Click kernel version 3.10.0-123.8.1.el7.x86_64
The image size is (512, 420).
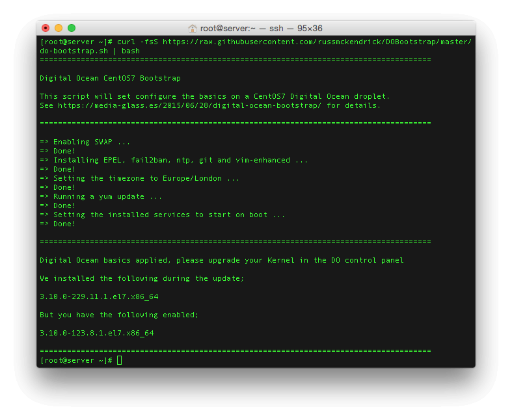tap(97, 333)
